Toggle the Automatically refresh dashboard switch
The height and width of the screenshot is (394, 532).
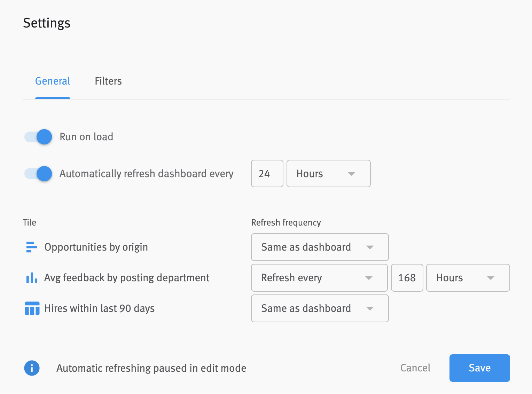pos(38,174)
